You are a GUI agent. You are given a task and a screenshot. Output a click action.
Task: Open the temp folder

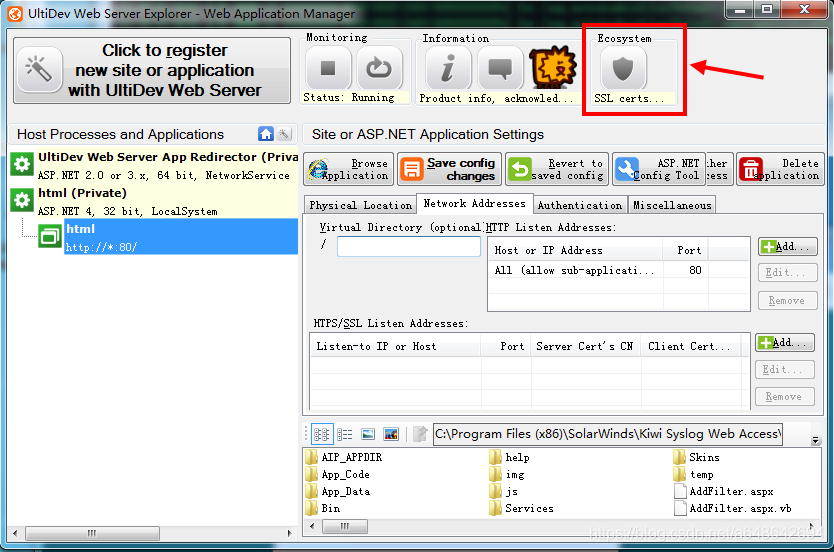pos(694,474)
